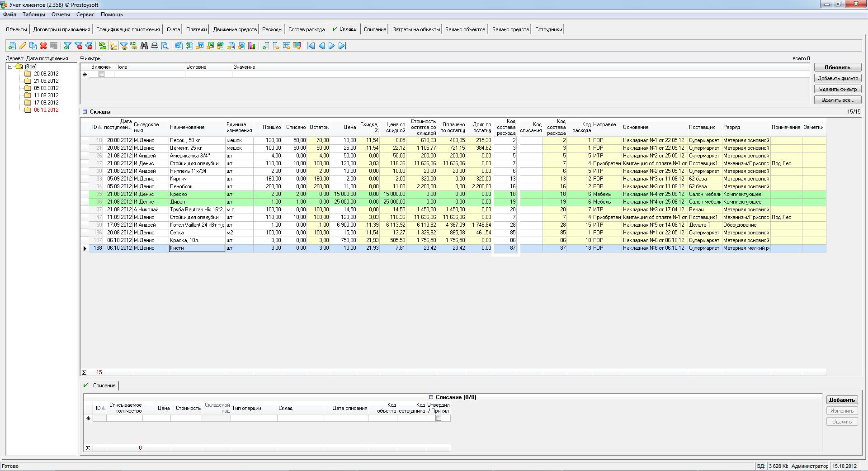The width and height of the screenshot is (868, 471).
Task: Go to the previous record arrow
Action: coord(321,46)
